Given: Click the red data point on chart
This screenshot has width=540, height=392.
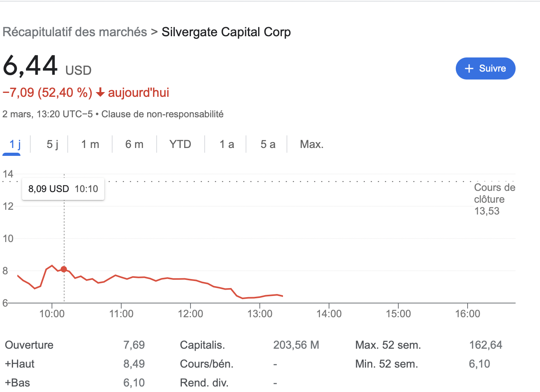Looking at the screenshot, I should [x=64, y=270].
